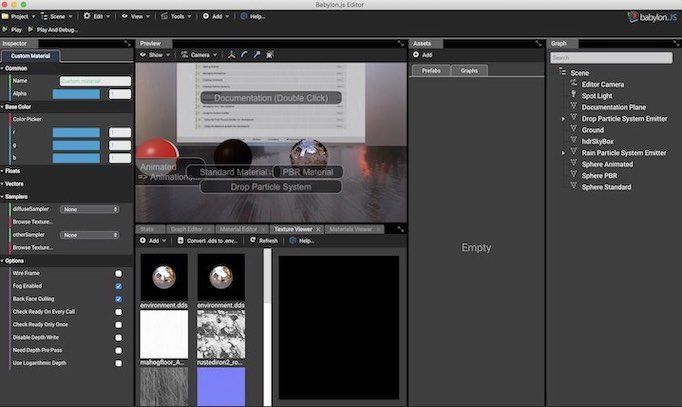Click Play And Debug in top toolbar
This screenshot has width=682, height=407.
pyautogui.click(x=53, y=30)
